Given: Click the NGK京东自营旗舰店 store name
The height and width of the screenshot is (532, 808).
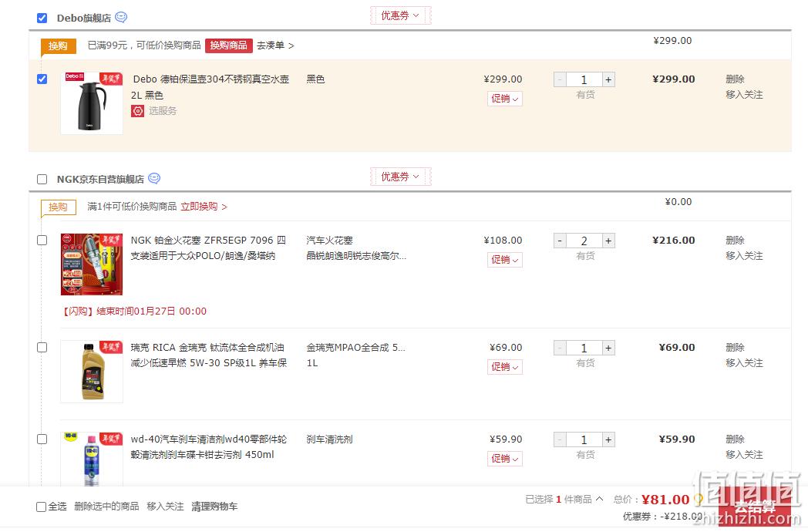Looking at the screenshot, I should click(x=100, y=180).
